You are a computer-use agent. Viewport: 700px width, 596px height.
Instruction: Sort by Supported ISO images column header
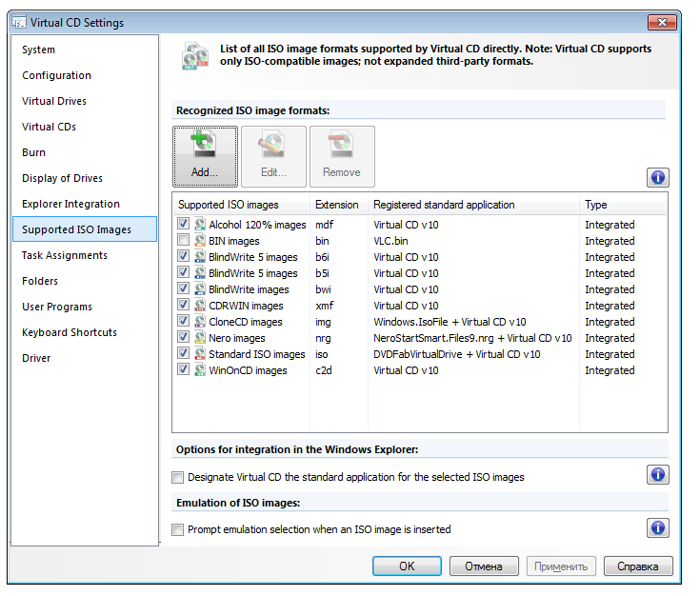click(241, 205)
